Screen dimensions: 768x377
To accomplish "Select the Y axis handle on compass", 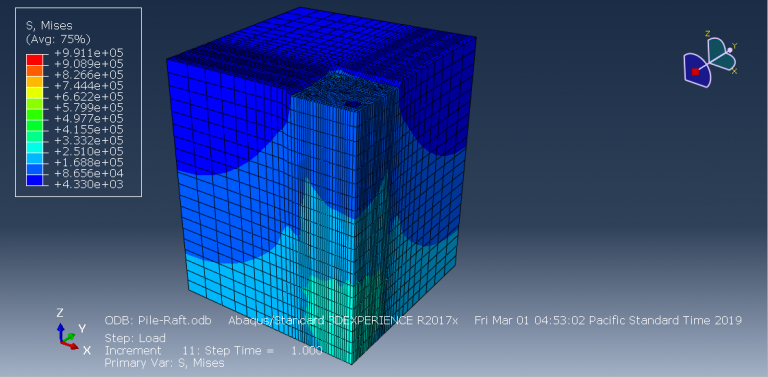I will click(729, 50).
